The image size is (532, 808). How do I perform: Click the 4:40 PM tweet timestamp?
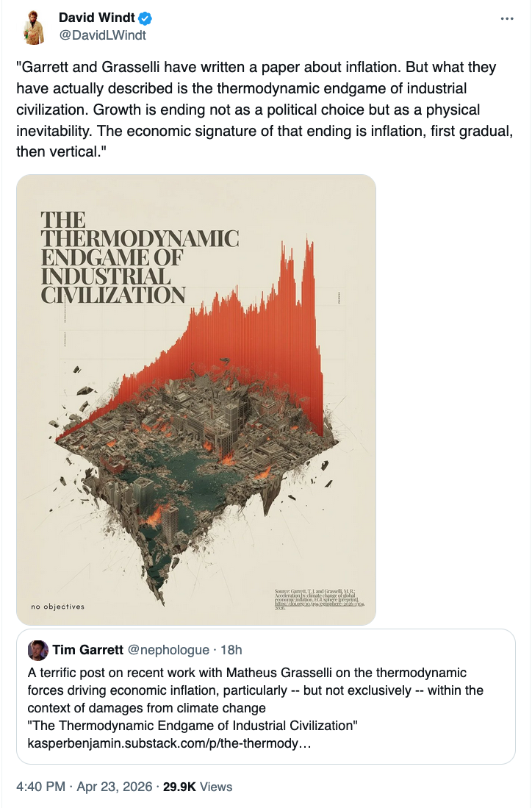point(41,787)
